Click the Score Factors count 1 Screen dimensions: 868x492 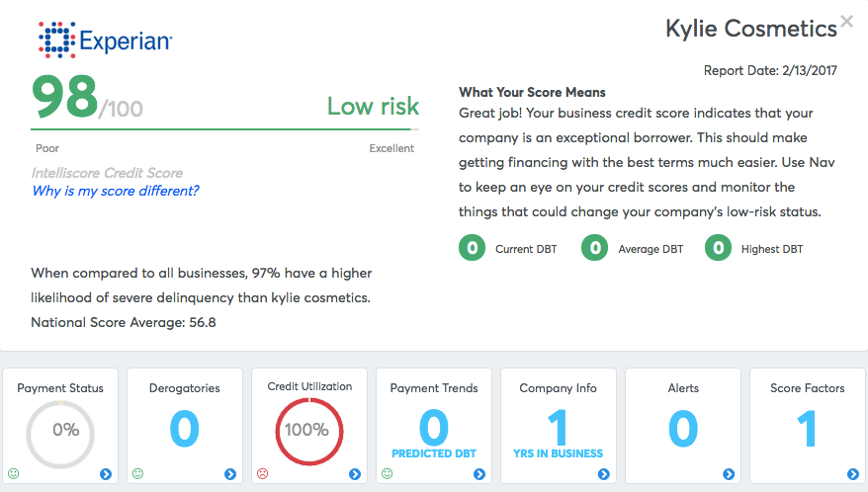click(x=807, y=428)
